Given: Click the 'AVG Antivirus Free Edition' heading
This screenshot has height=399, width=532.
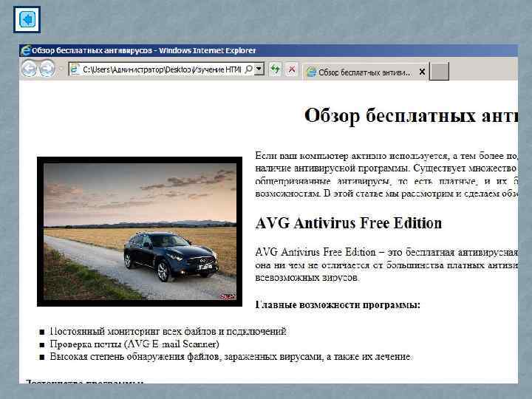Looking at the screenshot, I should point(349,223).
